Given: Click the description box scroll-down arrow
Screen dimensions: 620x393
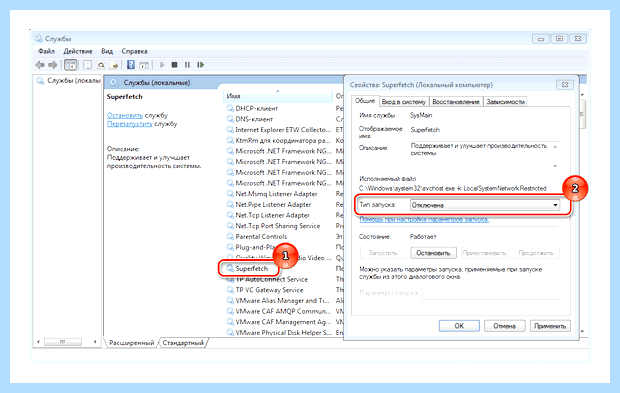Looking at the screenshot, I should click(555, 166).
